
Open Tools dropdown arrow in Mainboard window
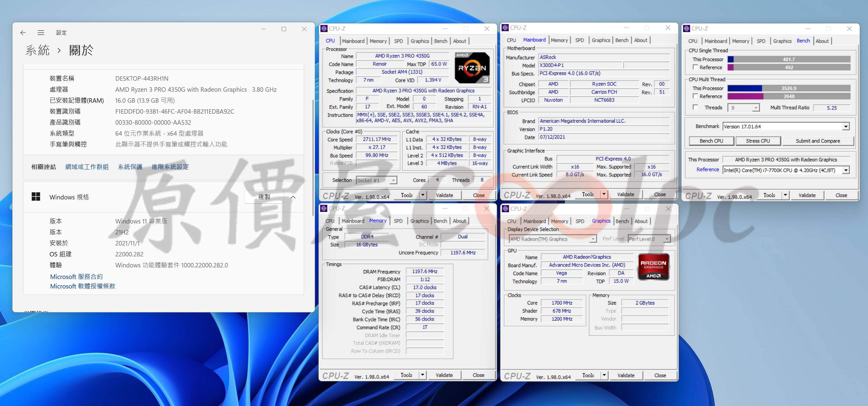604,194
